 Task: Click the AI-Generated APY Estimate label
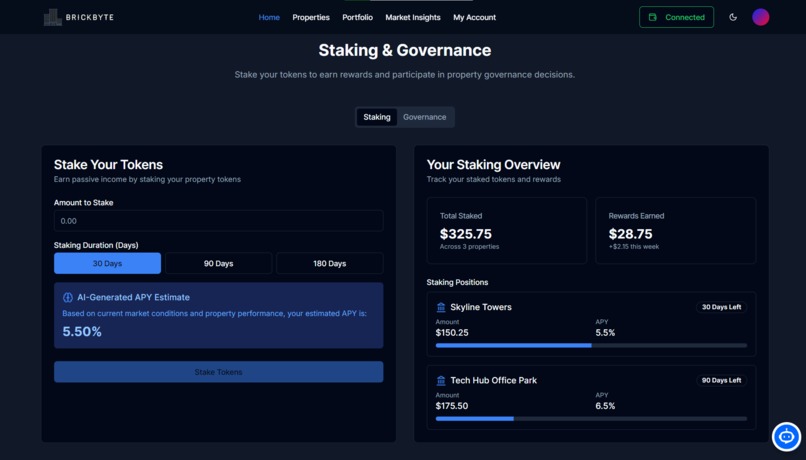pos(133,297)
